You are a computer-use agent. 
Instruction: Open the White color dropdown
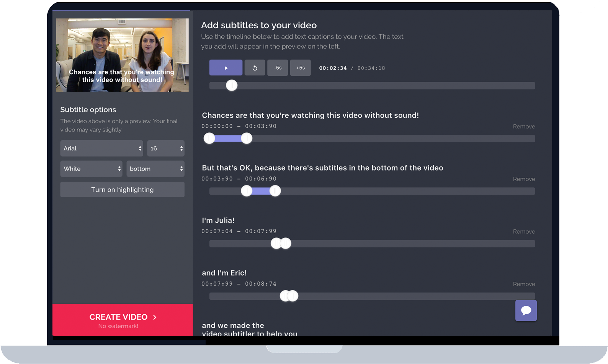click(91, 169)
